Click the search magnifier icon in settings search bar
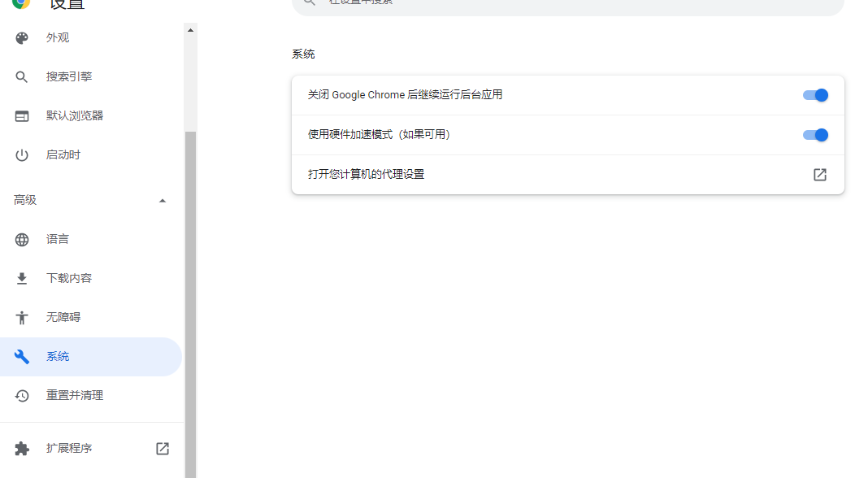This screenshot has height=478, width=868. tap(310, 2)
